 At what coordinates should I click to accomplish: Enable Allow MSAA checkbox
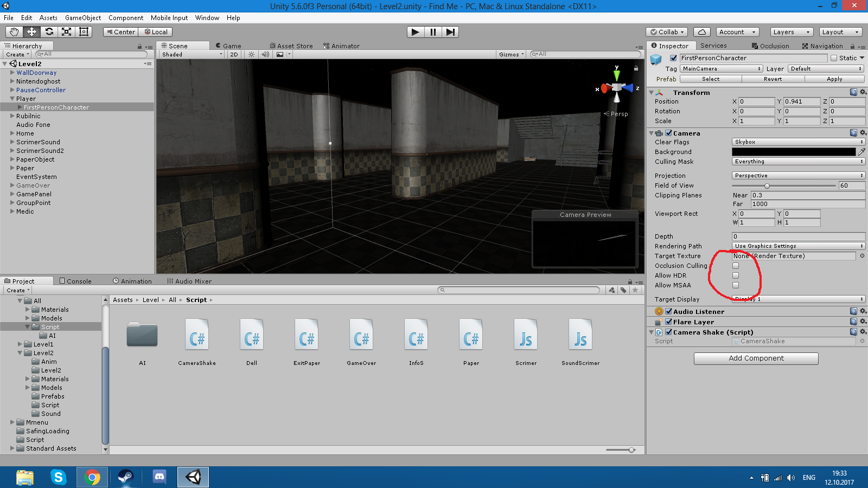click(736, 285)
